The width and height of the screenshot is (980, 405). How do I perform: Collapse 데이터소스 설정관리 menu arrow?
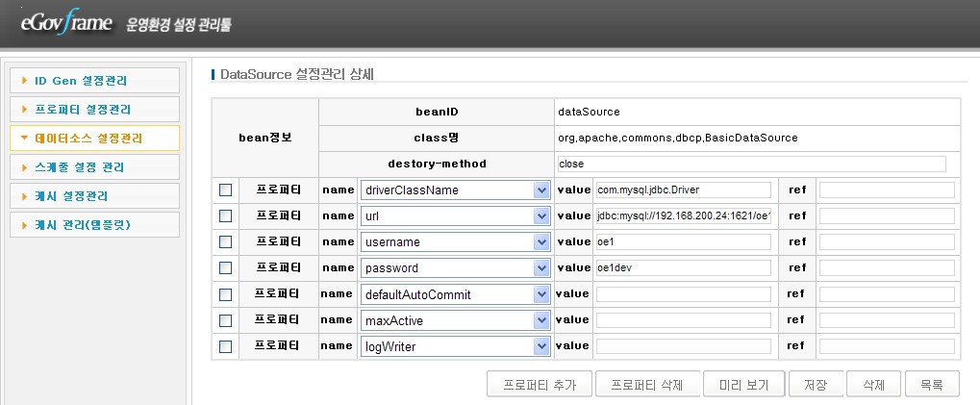click(25, 139)
